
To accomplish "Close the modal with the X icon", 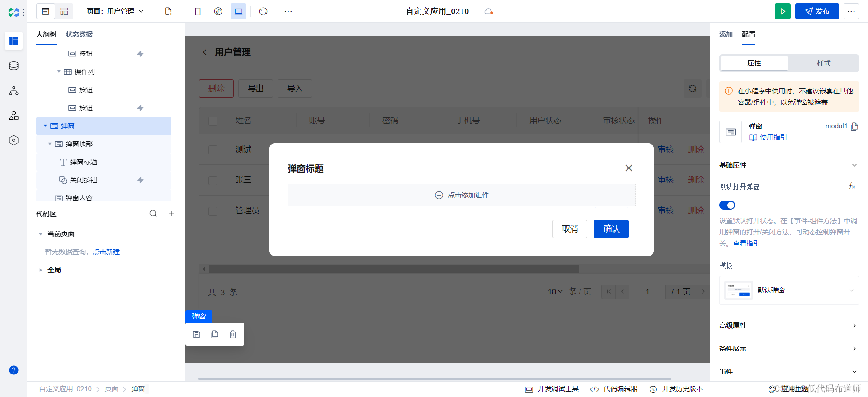I will [x=629, y=168].
